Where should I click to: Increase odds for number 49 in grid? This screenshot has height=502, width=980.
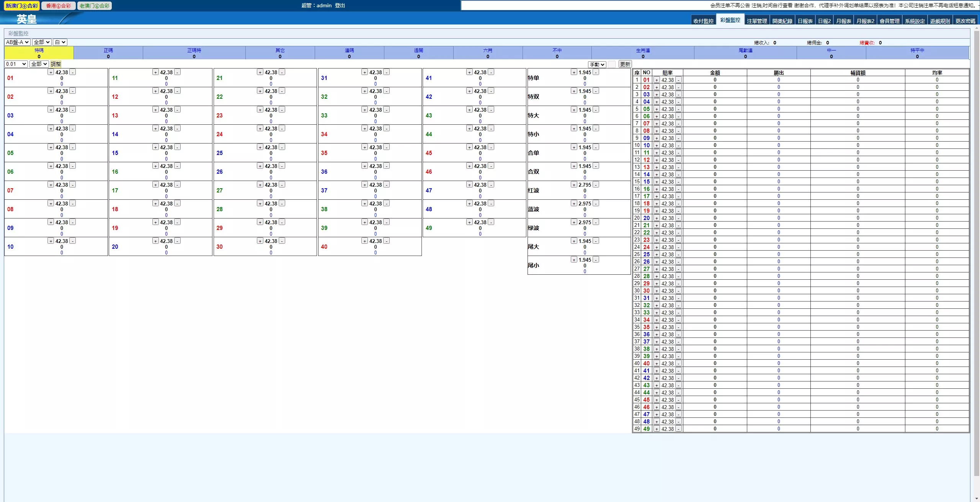pyautogui.click(x=469, y=222)
